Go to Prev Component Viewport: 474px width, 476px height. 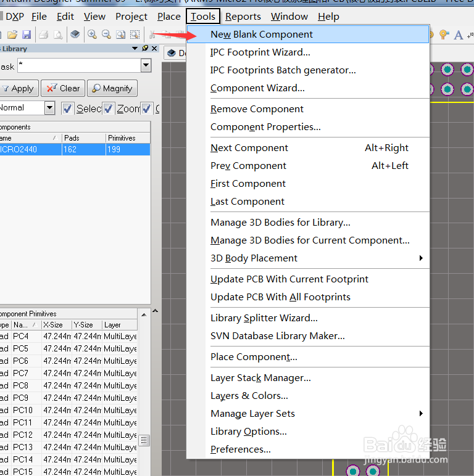tap(308, 166)
